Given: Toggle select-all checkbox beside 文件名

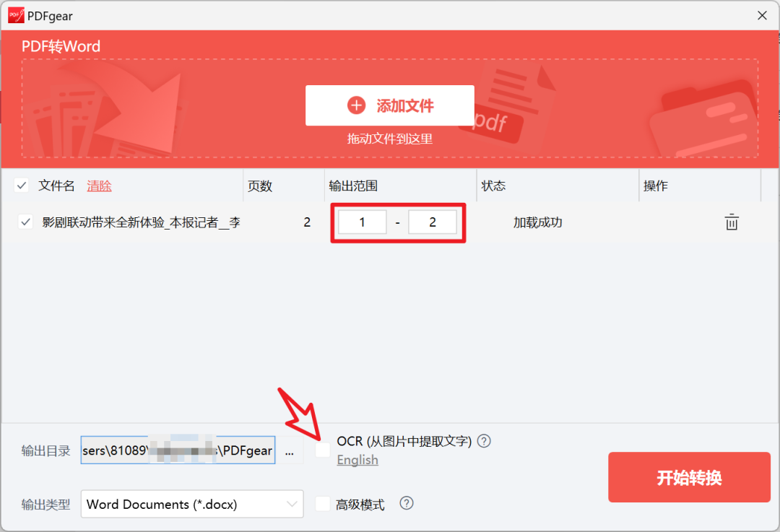Looking at the screenshot, I should (x=22, y=186).
